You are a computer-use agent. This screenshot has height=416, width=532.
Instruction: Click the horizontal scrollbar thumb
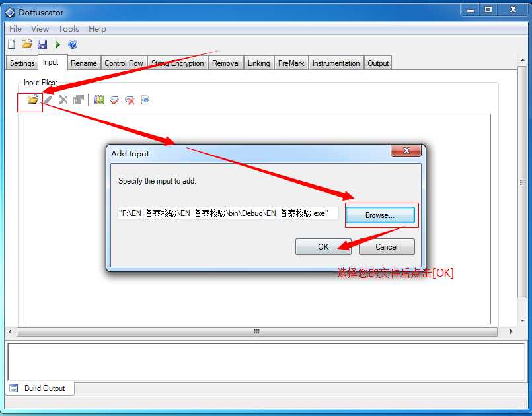pyautogui.click(x=257, y=331)
